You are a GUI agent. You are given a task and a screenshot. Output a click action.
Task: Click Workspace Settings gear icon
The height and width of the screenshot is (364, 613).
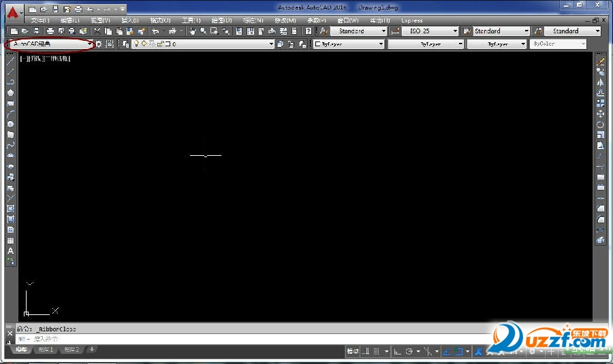click(x=99, y=44)
